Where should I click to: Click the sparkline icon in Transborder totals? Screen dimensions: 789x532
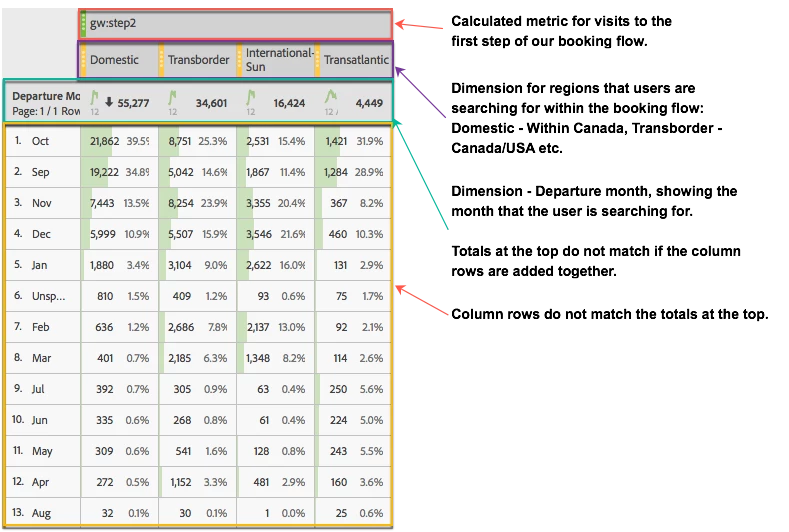click(172, 97)
